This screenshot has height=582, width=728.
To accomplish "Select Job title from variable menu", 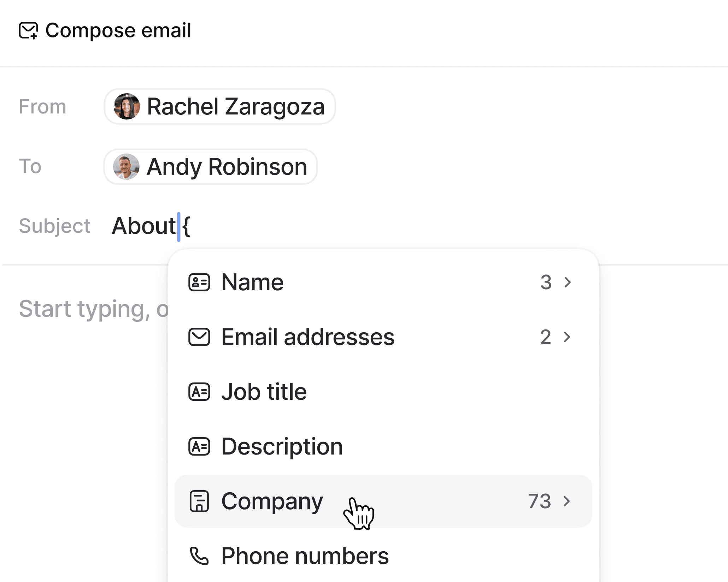I will tap(264, 392).
